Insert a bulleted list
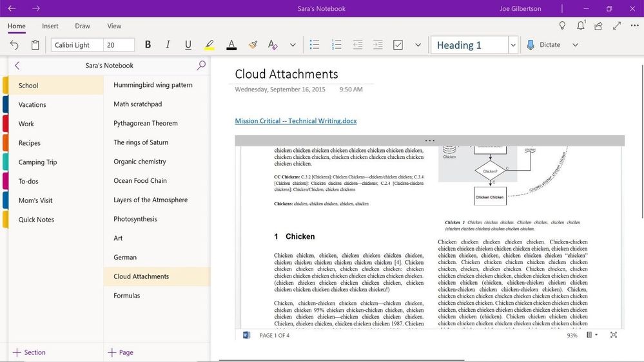 coord(315,45)
